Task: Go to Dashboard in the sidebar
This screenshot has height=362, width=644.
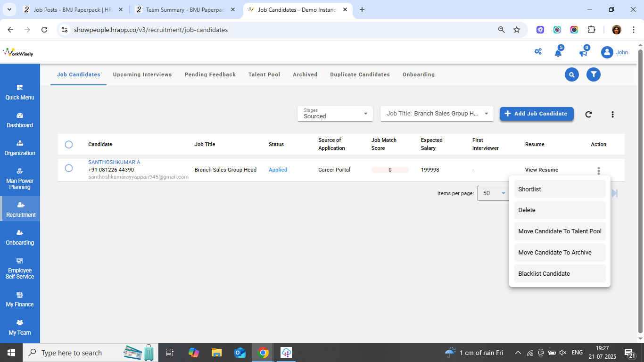Action: [20, 120]
